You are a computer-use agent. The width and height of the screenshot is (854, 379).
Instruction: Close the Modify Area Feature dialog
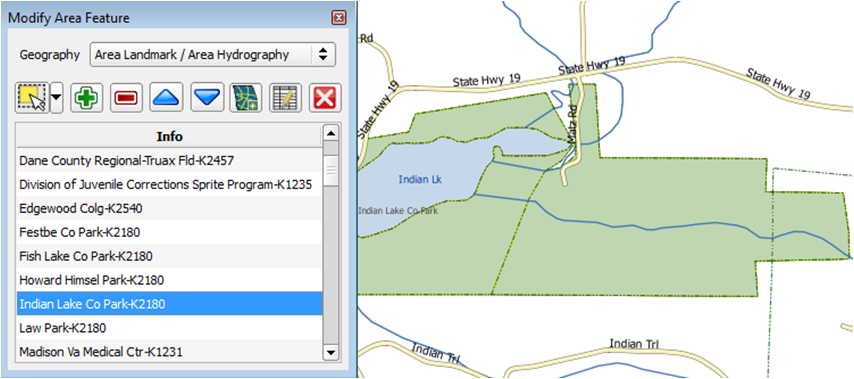(339, 18)
